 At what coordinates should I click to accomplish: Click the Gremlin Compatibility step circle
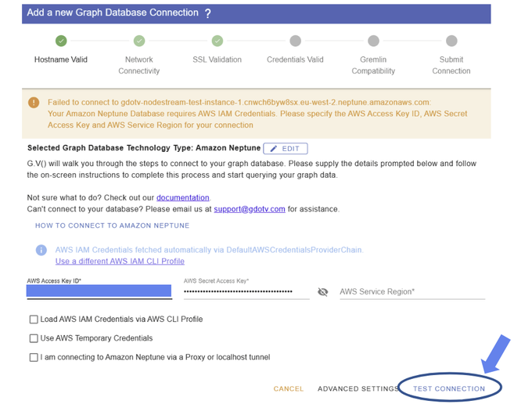point(373,41)
